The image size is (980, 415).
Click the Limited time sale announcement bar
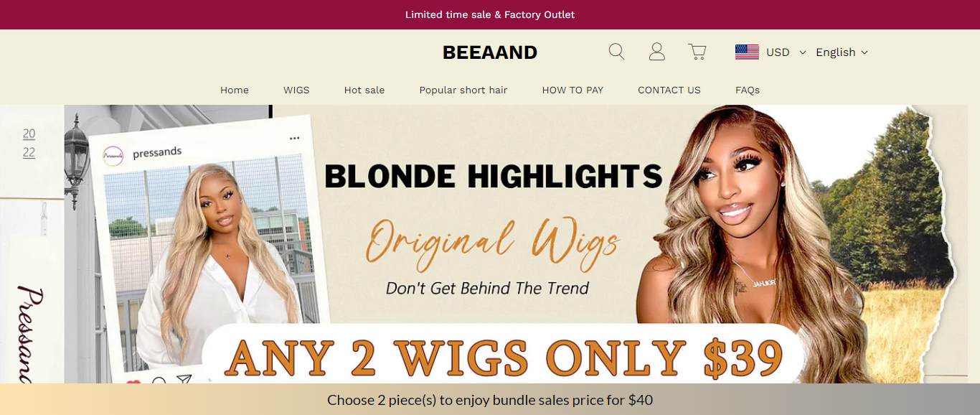point(490,14)
